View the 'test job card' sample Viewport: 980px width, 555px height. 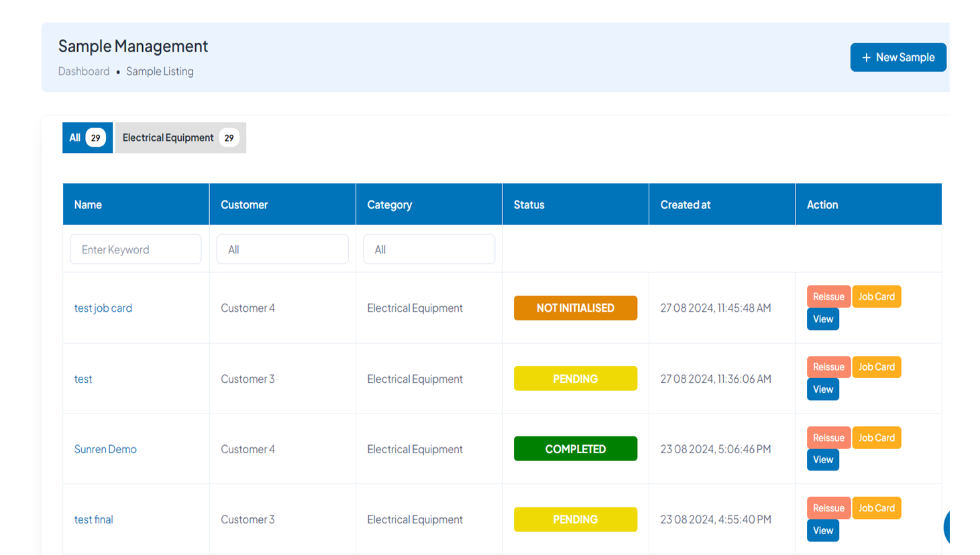click(822, 319)
